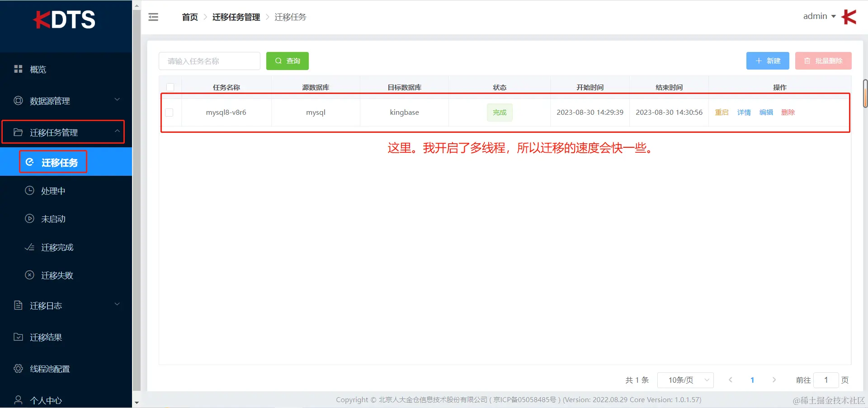The width and height of the screenshot is (868, 408).
Task: Open 概览 menu item
Action: [x=66, y=69]
